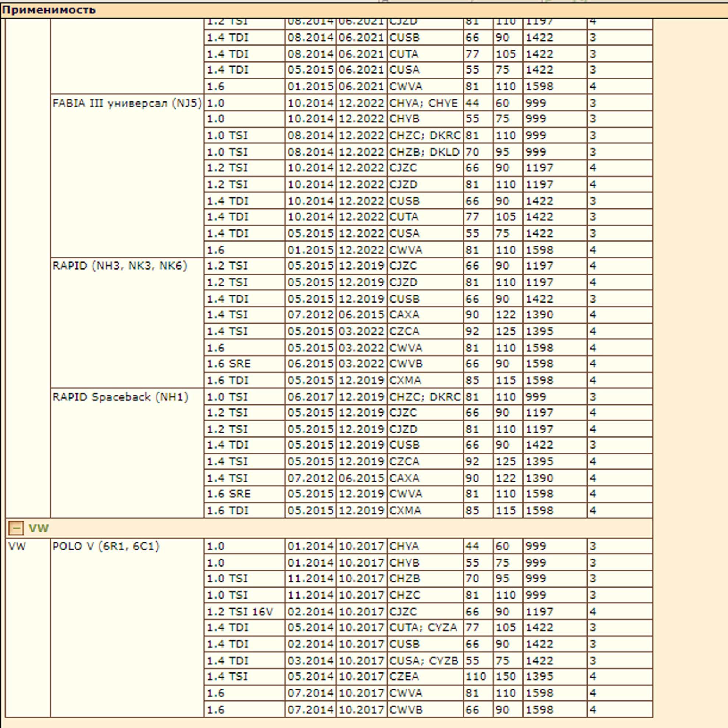The height and width of the screenshot is (728, 728).
Task: Click engine code cell CHZB; DKLD
Action: pyautogui.click(x=424, y=152)
